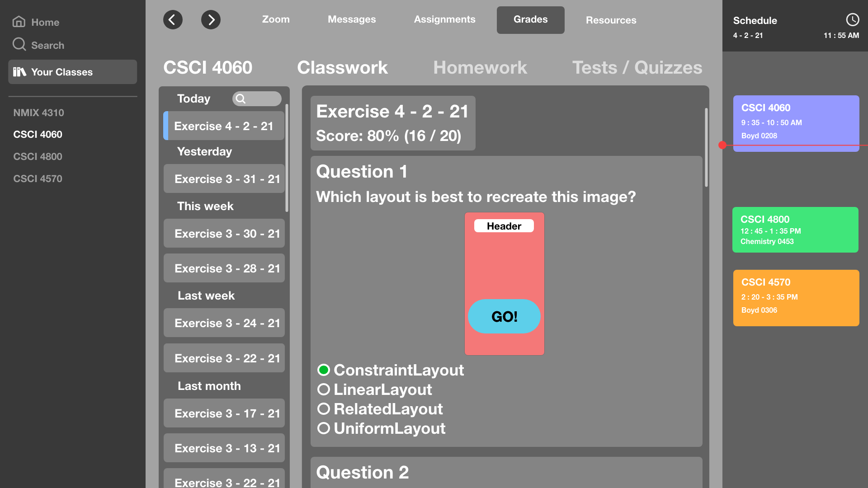This screenshot has width=868, height=488.
Task: Open Search via the magnifier icon
Action: (19, 44)
